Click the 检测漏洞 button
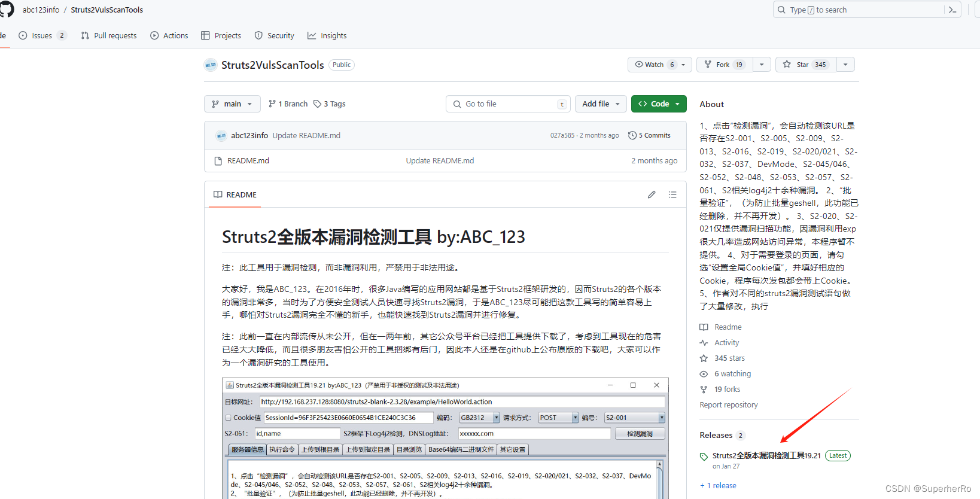The width and height of the screenshot is (980, 499). tap(640, 434)
